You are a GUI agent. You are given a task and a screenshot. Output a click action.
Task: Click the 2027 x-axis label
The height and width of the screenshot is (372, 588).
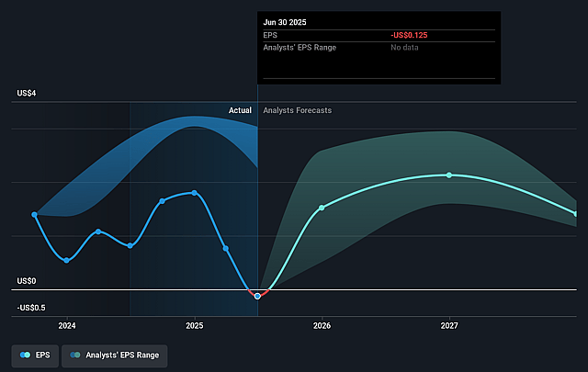(449, 326)
